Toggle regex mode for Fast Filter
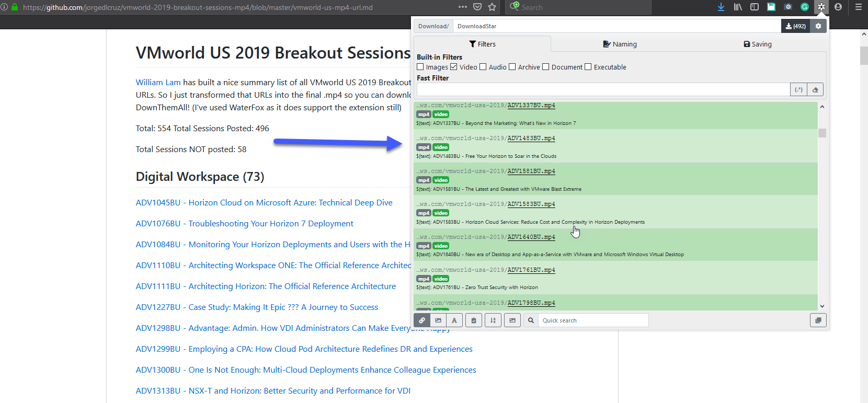868x403 pixels. click(798, 89)
